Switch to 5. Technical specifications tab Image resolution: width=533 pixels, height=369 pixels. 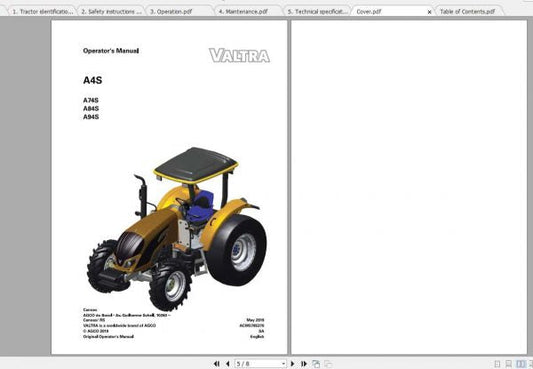pyautogui.click(x=317, y=12)
